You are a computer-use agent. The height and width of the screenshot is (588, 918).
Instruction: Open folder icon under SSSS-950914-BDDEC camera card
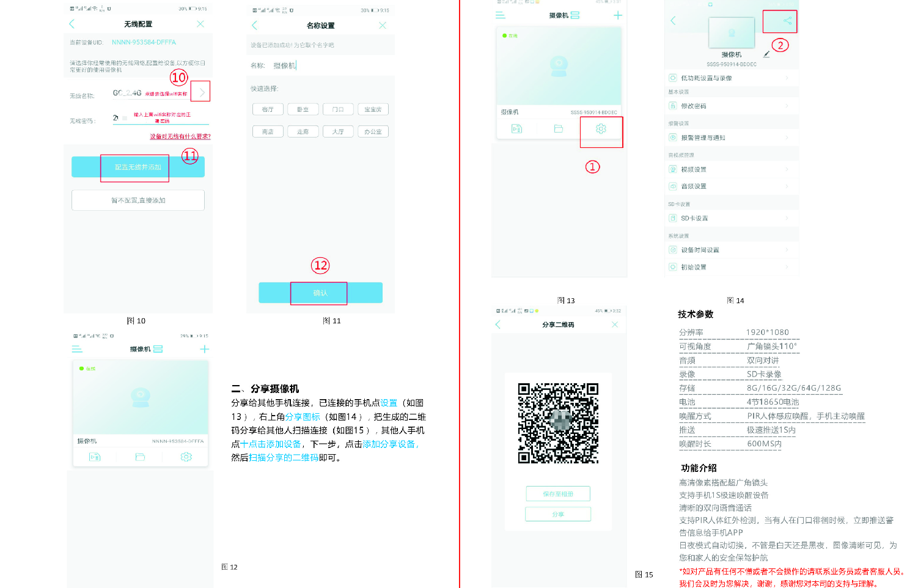click(558, 128)
